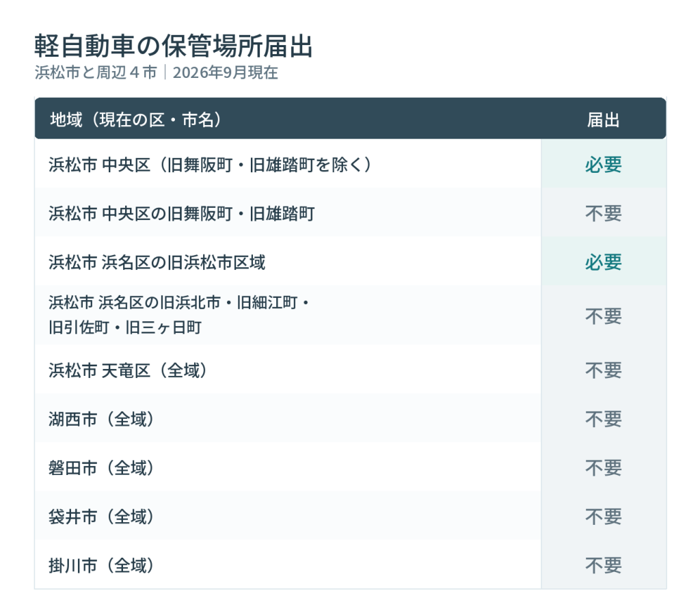The image size is (700, 598).
Task: Select the 浜名区の旧浜北市・旧細江町 row
Action: point(351,315)
